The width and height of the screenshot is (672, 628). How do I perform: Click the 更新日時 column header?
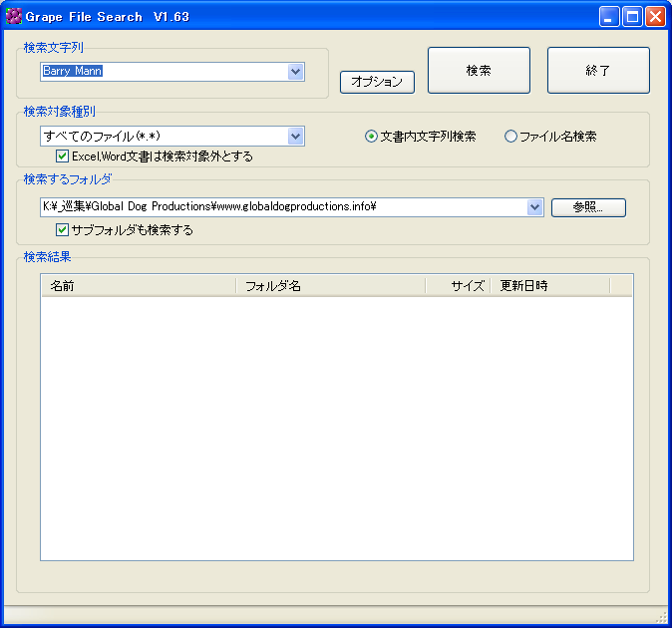pos(549,286)
